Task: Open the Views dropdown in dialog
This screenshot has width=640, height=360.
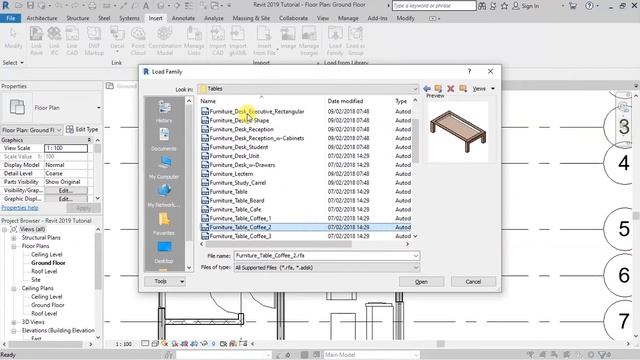Action: (484, 89)
